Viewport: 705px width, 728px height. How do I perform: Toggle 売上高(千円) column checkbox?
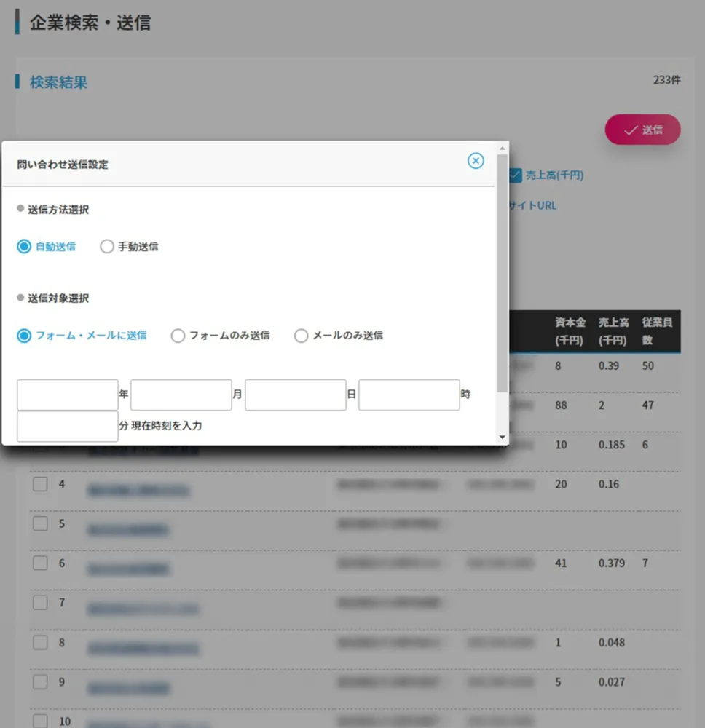point(515,175)
